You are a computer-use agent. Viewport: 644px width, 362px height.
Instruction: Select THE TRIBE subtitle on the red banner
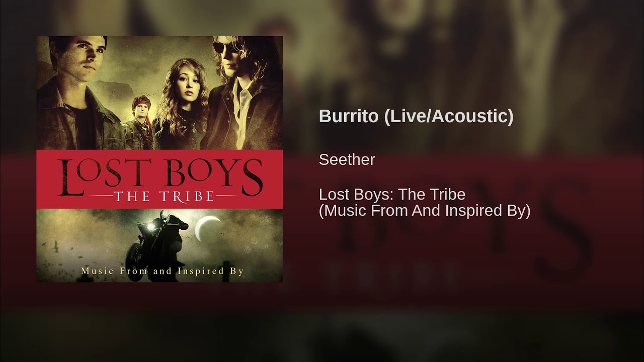(x=159, y=195)
